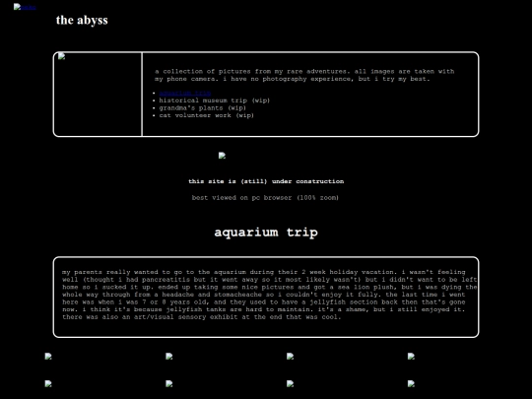The image size is (532, 399).
Task: Click the large 'aquarium trip' heading
Action: [x=266, y=233]
